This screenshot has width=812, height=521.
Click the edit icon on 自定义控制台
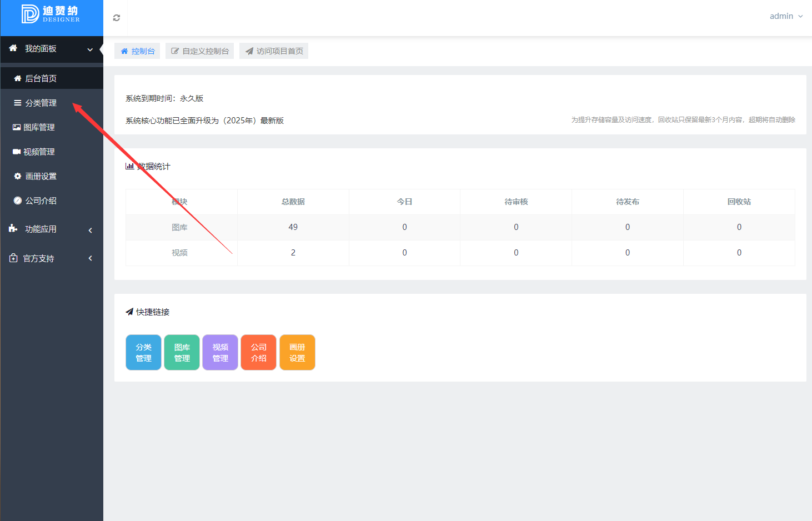(175, 51)
